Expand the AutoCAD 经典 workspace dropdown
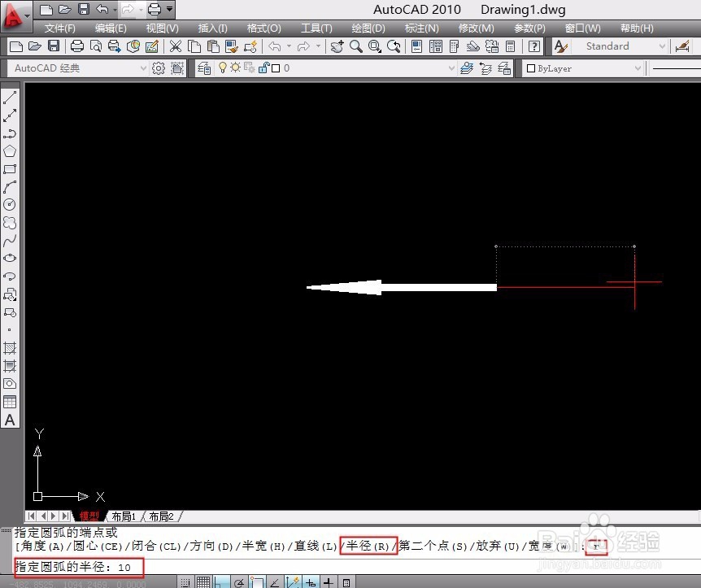The height and width of the screenshot is (588, 701). pos(143,68)
